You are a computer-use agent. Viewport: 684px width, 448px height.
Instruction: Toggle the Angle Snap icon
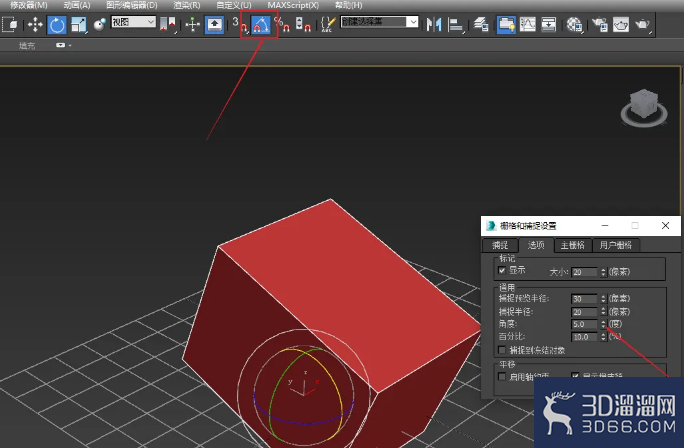pyautogui.click(x=261, y=24)
